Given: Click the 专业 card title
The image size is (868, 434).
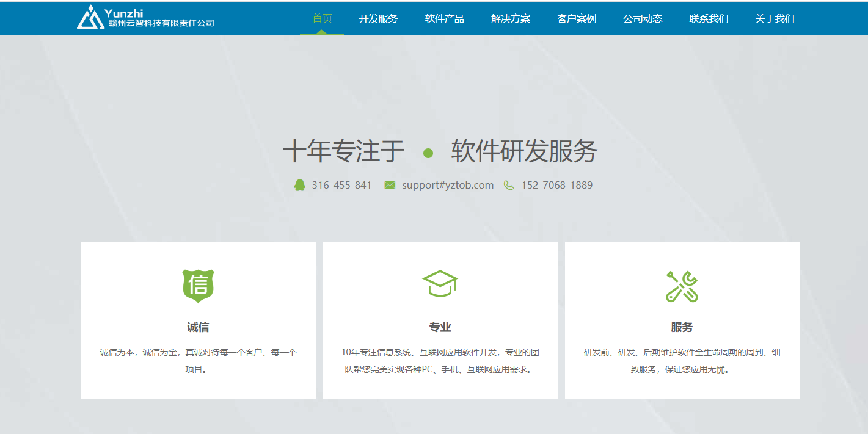Looking at the screenshot, I should click(x=440, y=327).
